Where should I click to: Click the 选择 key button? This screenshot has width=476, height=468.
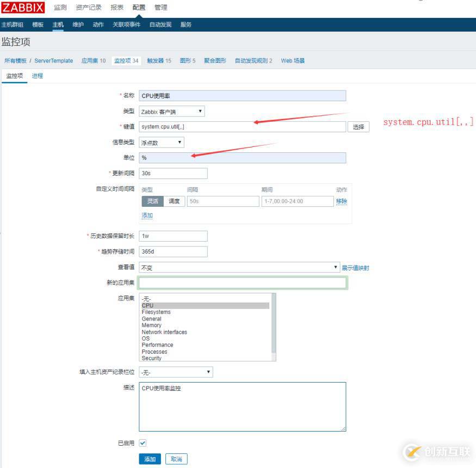point(358,127)
